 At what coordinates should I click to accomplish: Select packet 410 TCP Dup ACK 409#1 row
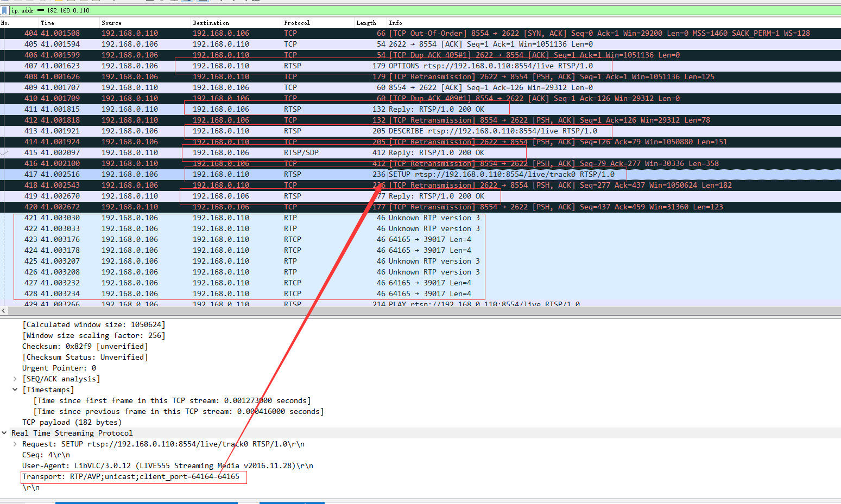click(x=420, y=98)
